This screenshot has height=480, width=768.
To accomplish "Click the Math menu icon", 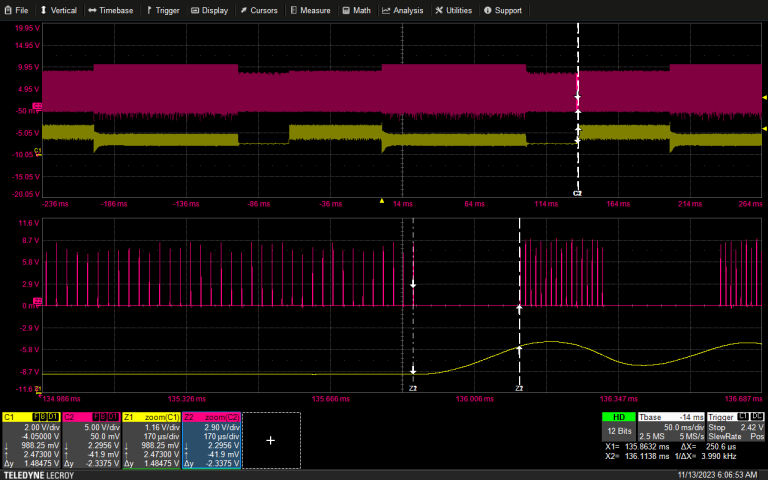I will (346, 10).
